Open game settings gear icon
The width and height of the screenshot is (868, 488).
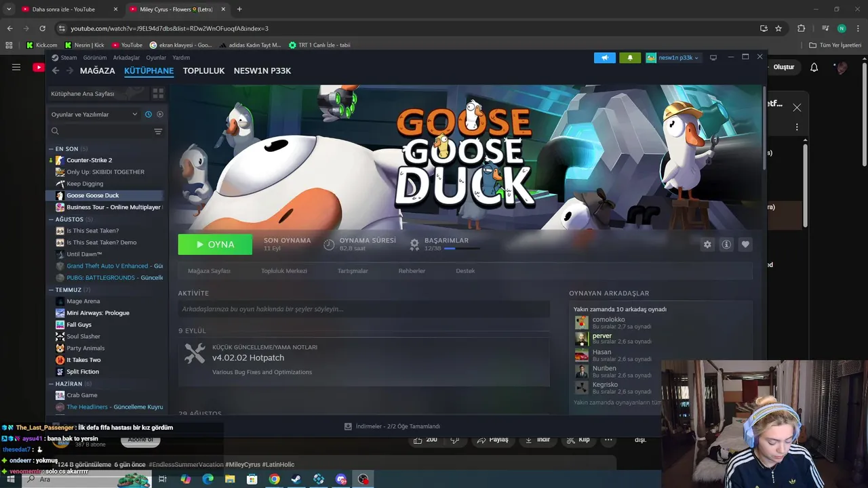pos(707,245)
